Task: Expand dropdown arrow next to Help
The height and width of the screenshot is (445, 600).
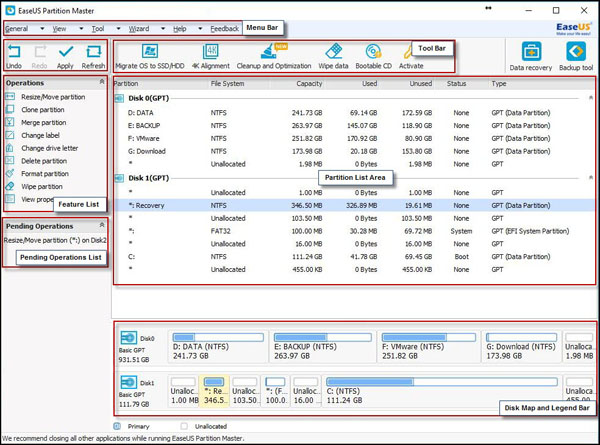Action: point(200,29)
